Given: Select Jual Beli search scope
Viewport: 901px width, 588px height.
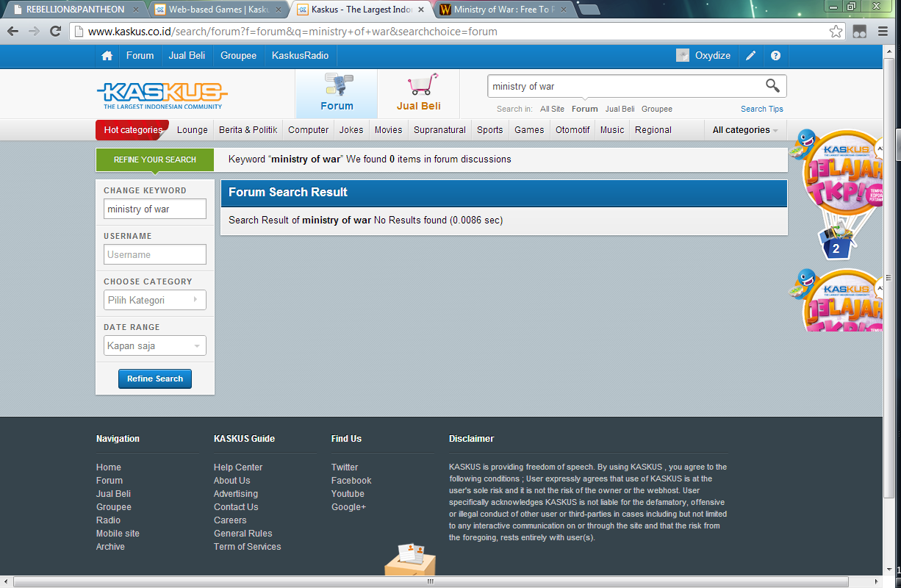Looking at the screenshot, I should tap(620, 109).
